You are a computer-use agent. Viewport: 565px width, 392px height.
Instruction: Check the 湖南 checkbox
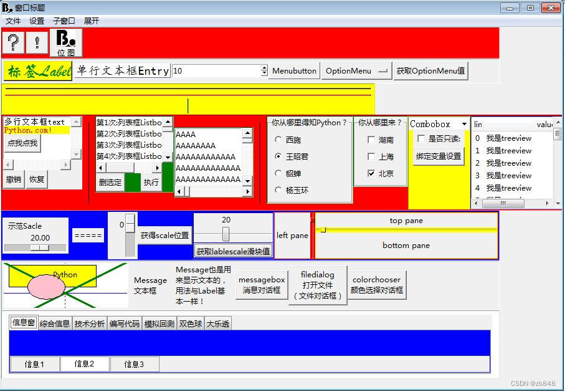[371, 140]
